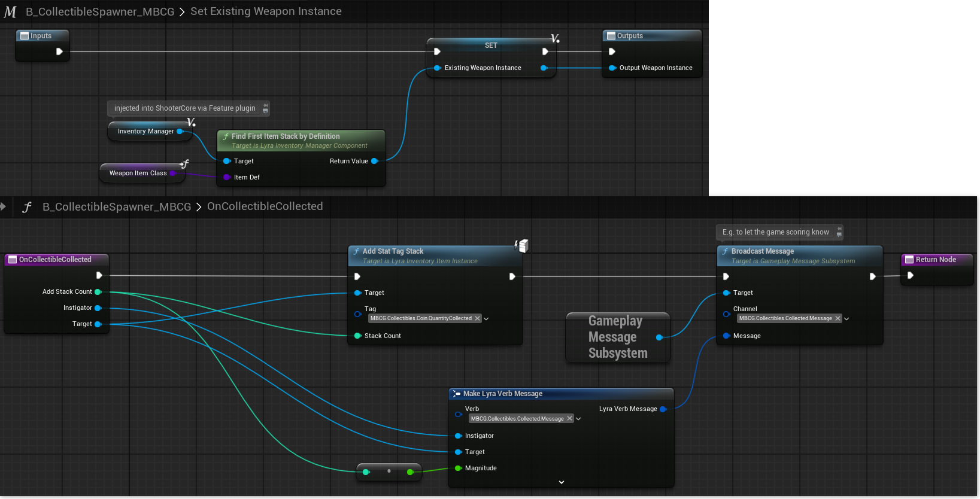Open the Channel tag dropdown on Broadcast Message
This screenshot has height=499, width=980.
click(x=846, y=319)
